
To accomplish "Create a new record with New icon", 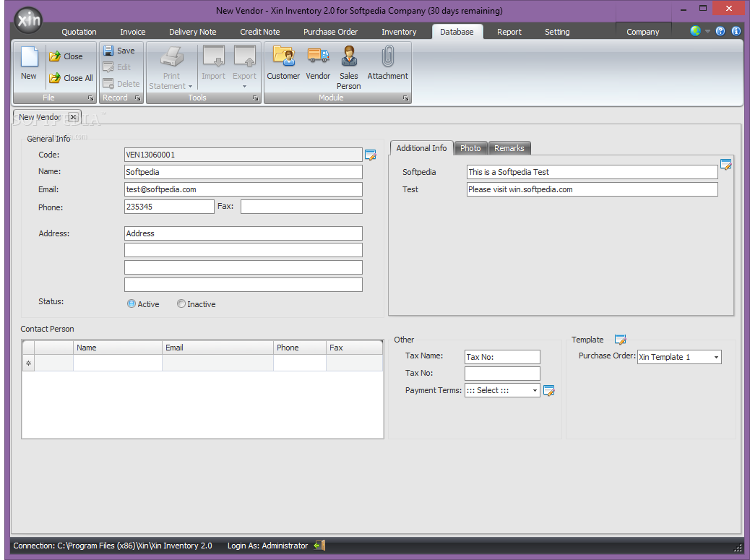I will pos(29,63).
